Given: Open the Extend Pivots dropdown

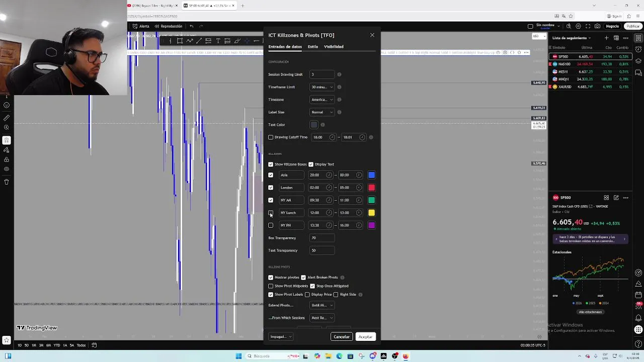Looking at the screenshot, I should coord(322,305).
